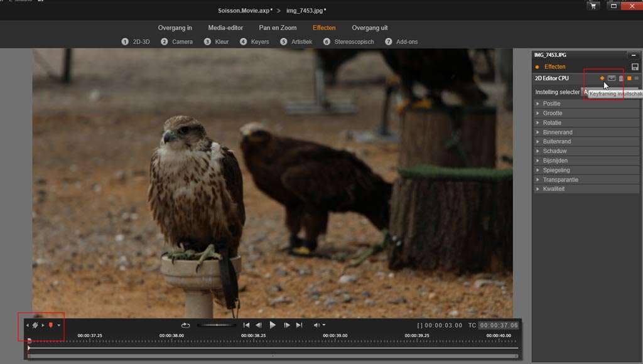Expand the Schaduw settings group
This screenshot has height=364, width=643.
coord(555,151)
